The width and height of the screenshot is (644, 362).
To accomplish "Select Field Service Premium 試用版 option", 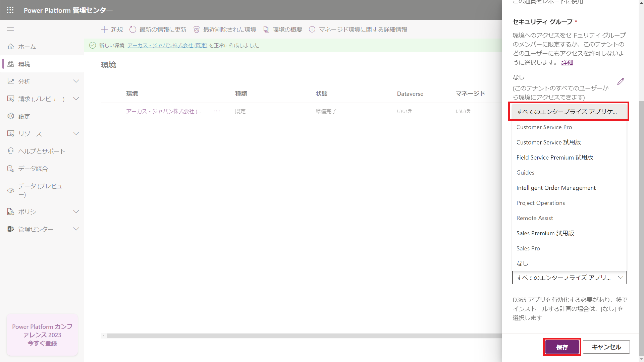I will tap(569, 157).
